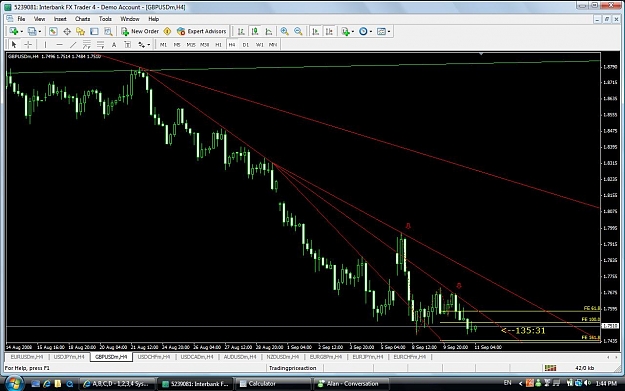Open Calculator from the taskbar
The image size is (625, 391).
coord(273,384)
